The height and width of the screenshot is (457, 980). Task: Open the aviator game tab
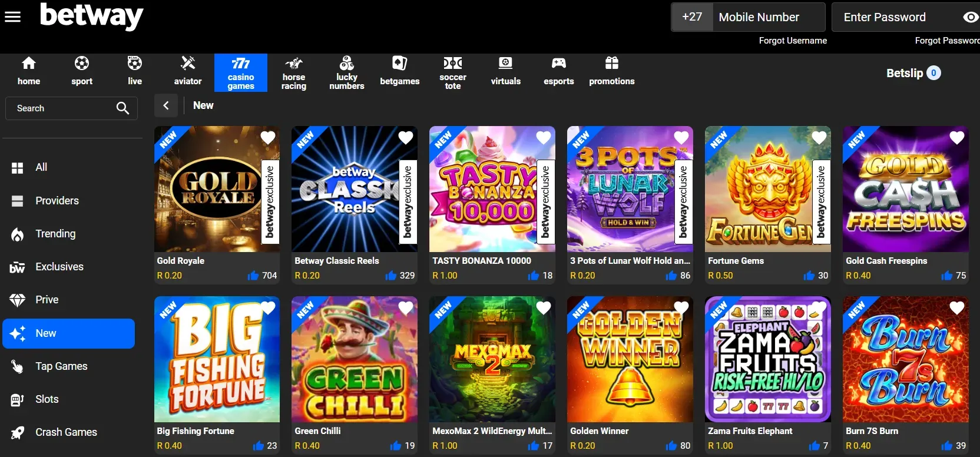[x=188, y=71]
